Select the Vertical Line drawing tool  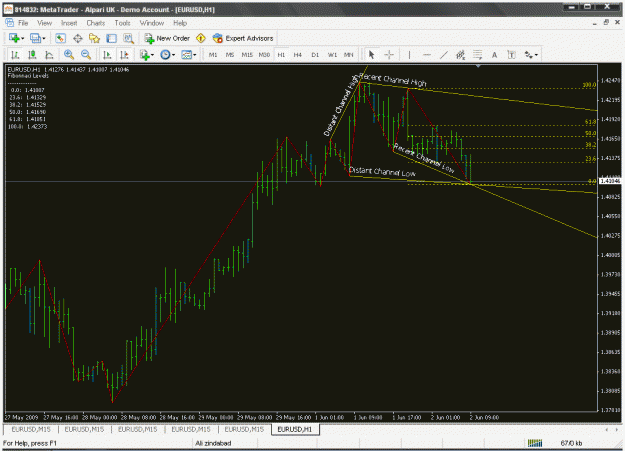click(409, 55)
